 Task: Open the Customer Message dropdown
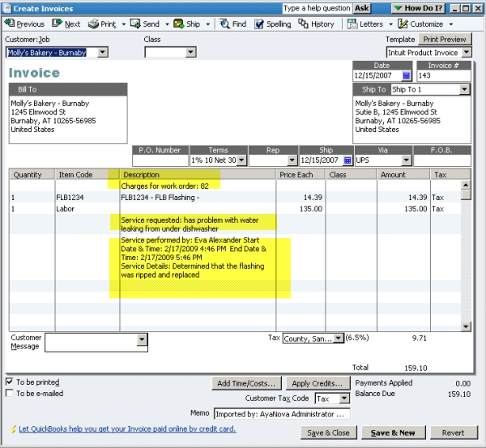(x=142, y=339)
